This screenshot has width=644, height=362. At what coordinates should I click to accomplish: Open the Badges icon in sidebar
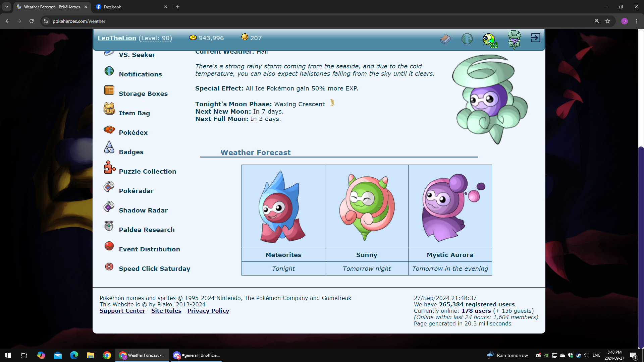pos(109,147)
